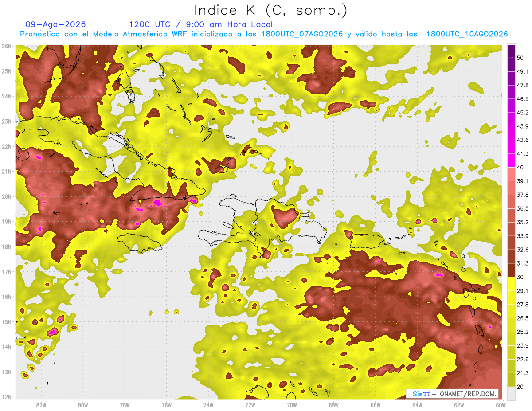Click the '20N' latitude axis label
This screenshot has height=411, width=532.
(6, 196)
